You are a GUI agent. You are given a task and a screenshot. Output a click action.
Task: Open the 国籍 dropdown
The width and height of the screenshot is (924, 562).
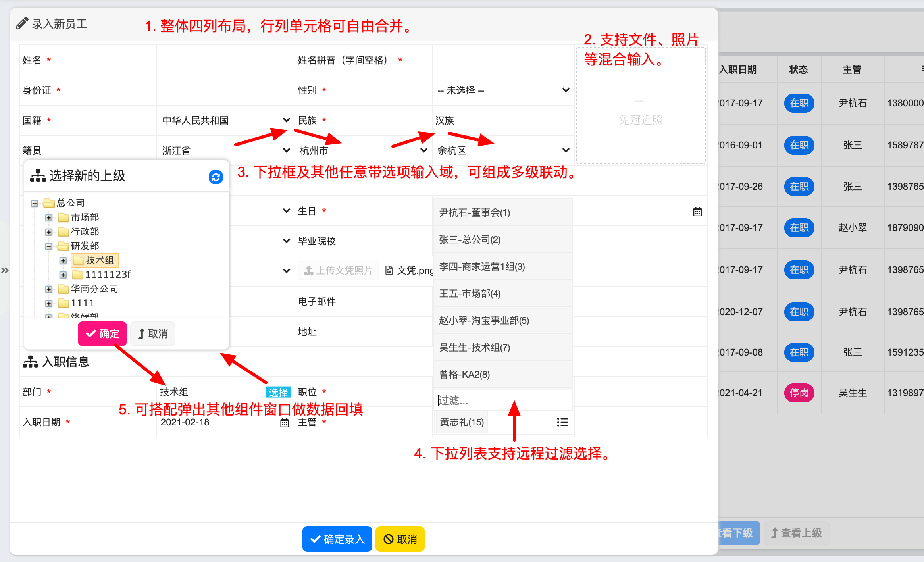tap(225, 120)
